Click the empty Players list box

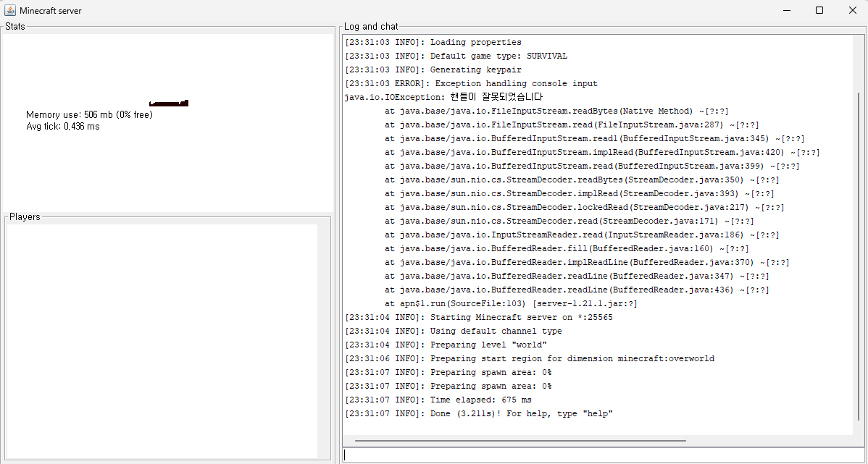(162, 341)
